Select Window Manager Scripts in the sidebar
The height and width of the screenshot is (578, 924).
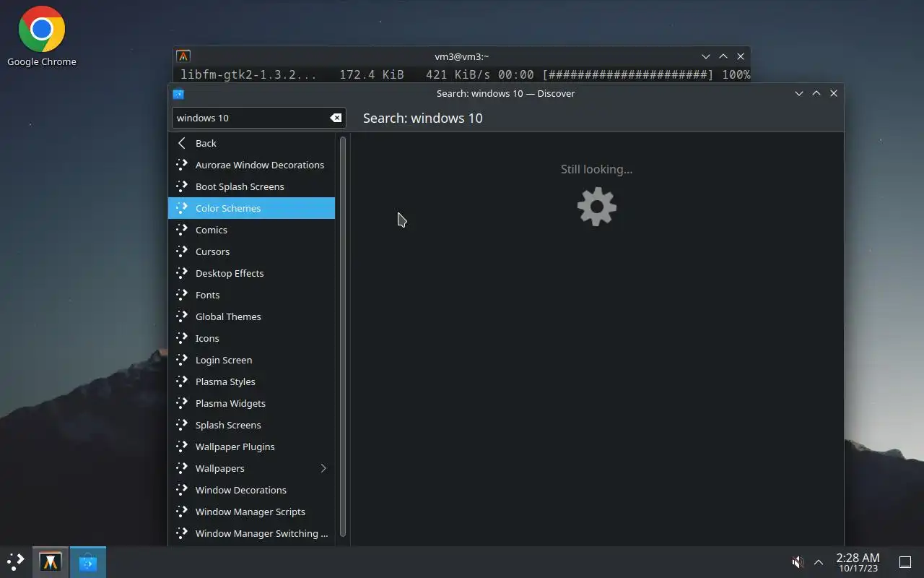click(251, 512)
